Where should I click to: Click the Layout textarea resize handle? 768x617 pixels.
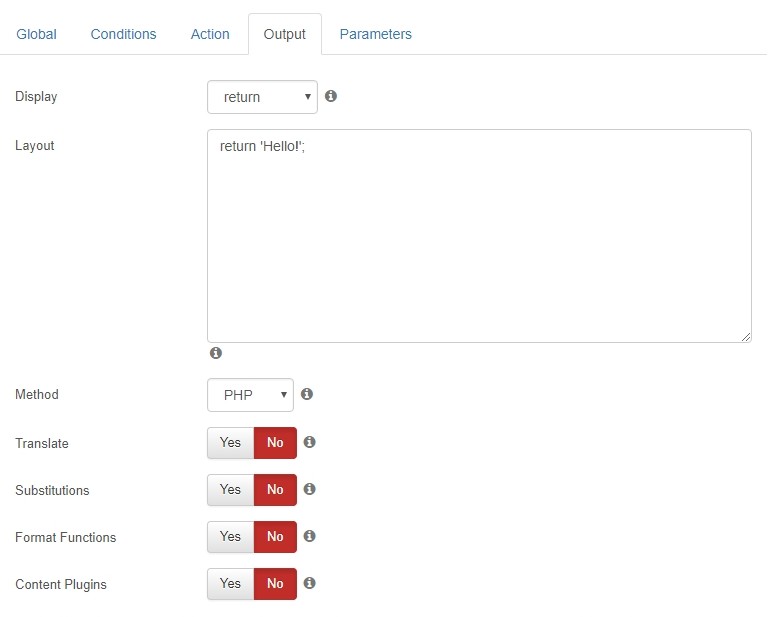746,337
